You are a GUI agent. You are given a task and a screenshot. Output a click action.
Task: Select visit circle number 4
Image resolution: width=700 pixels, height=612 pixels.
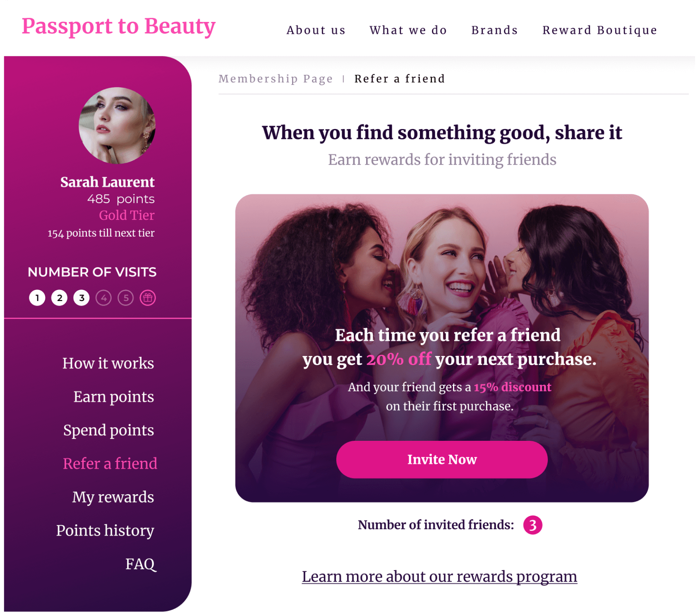pos(103,298)
